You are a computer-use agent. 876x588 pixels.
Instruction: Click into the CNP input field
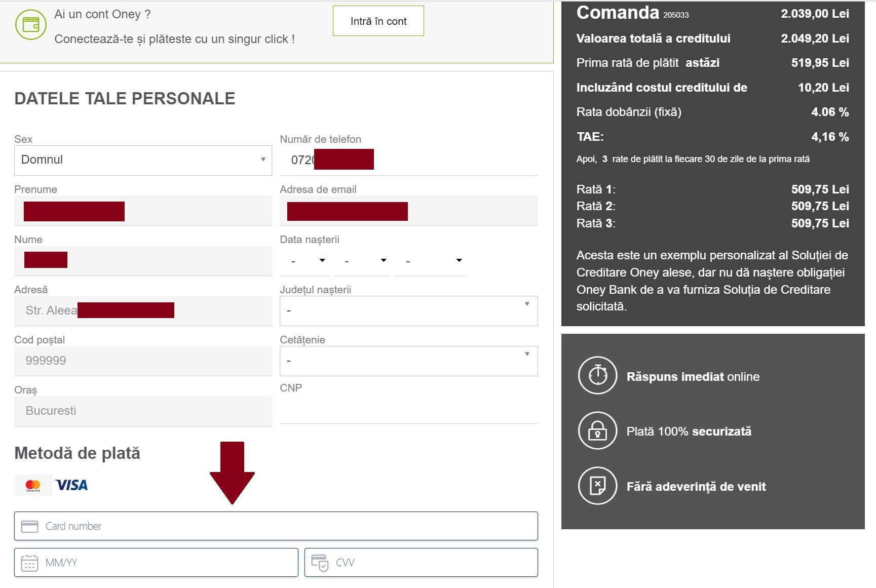coord(408,410)
